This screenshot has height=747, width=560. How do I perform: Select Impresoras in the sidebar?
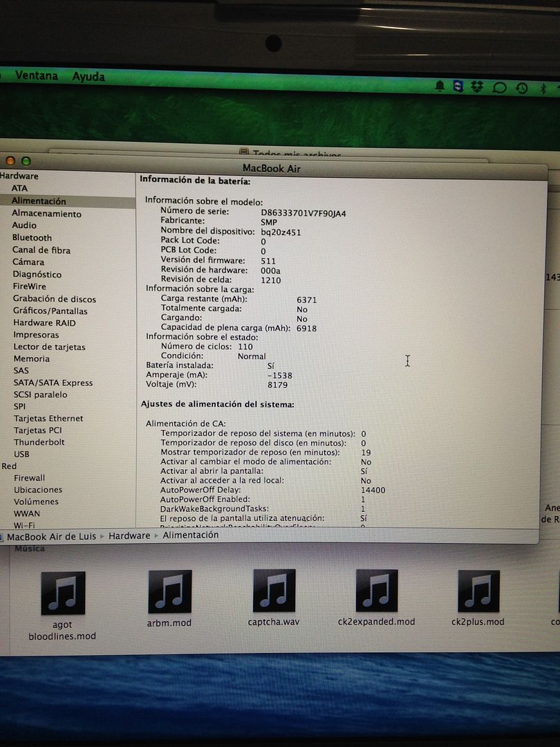click(36, 335)
